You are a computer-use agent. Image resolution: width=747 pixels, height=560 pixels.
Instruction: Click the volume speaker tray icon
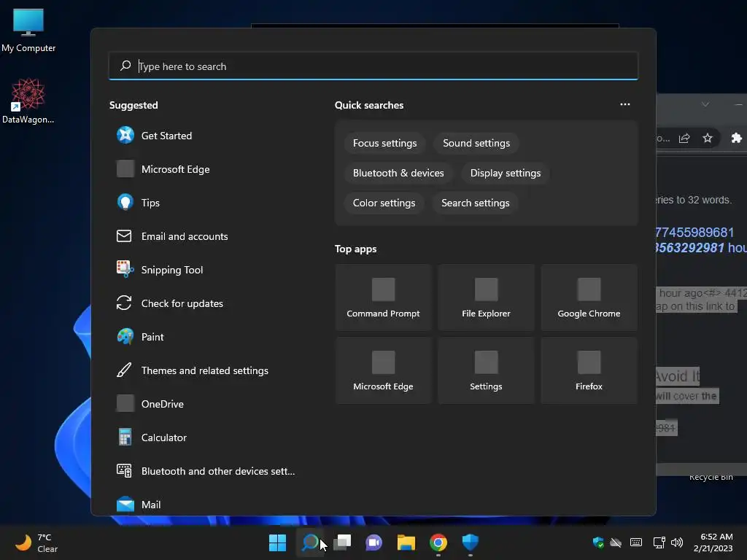point(676,542)
